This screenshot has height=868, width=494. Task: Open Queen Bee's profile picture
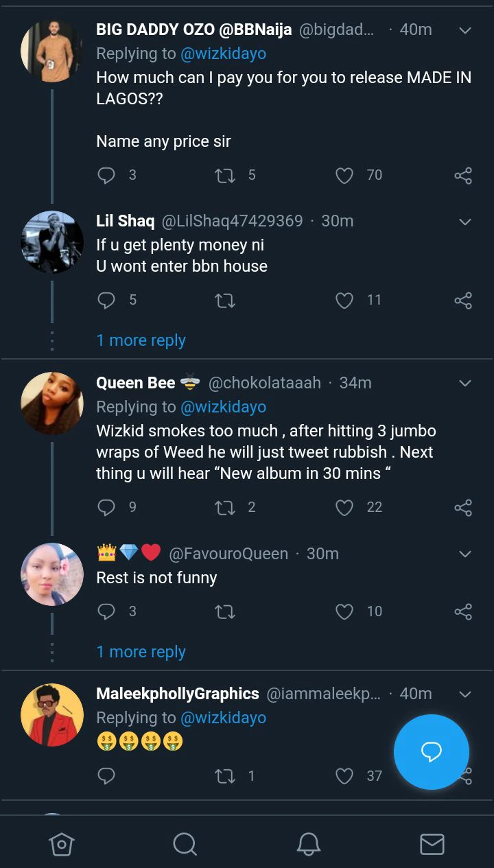(x=52, y=403)
